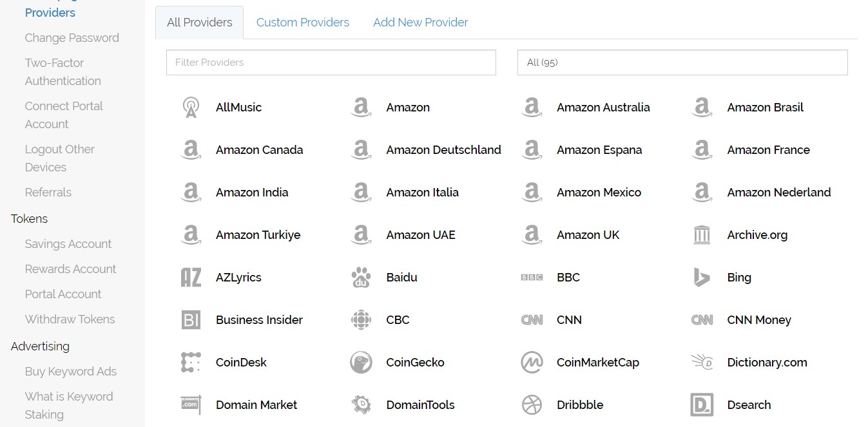The height and width of the screenshot is (427, 868).
Task: Click the Amazon Australia logo icon
Action: point(532,108)
